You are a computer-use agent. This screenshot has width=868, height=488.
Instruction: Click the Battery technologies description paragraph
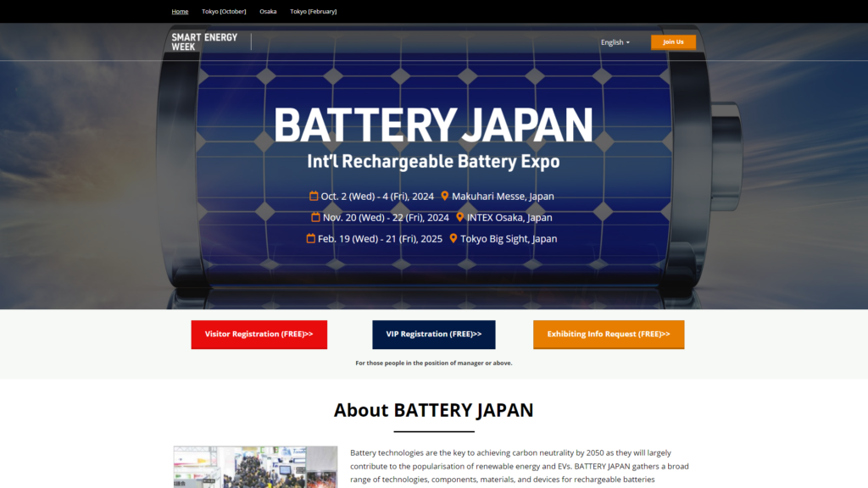(x=520, y=466)
